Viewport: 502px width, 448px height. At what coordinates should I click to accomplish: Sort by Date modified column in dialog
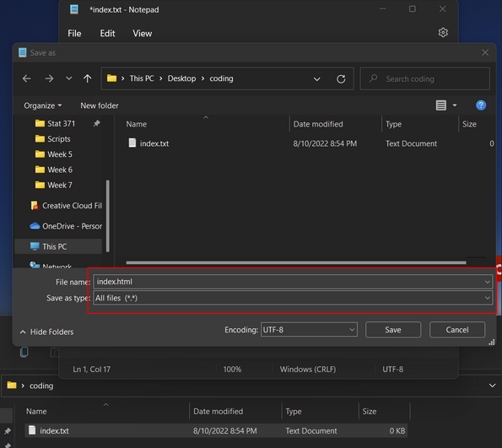[318, 124]
